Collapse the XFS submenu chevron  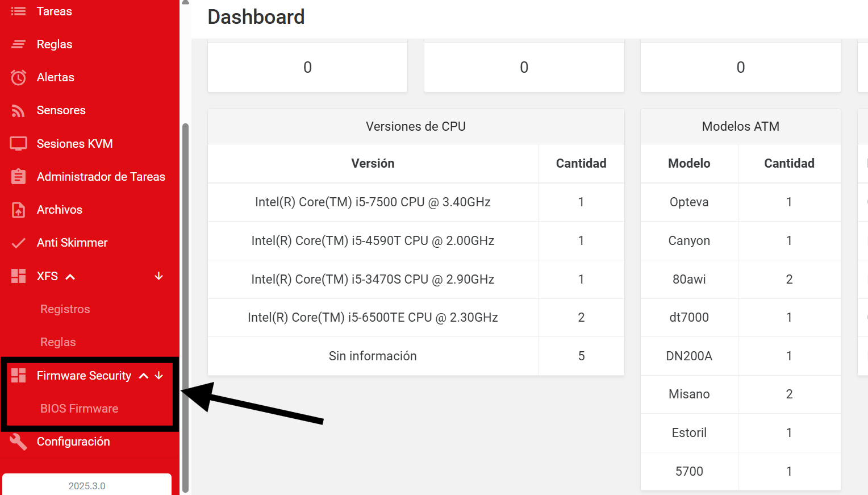click(x=70, y=277)
